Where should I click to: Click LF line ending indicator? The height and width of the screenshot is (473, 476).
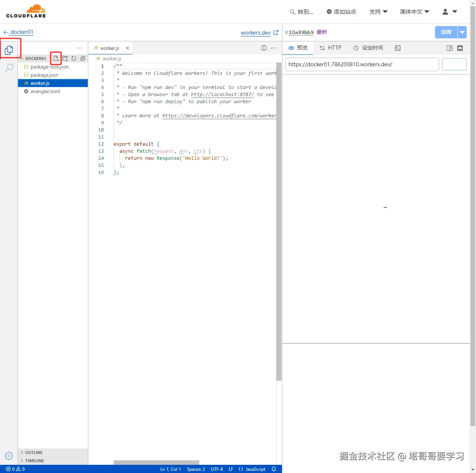pos(231,469)
